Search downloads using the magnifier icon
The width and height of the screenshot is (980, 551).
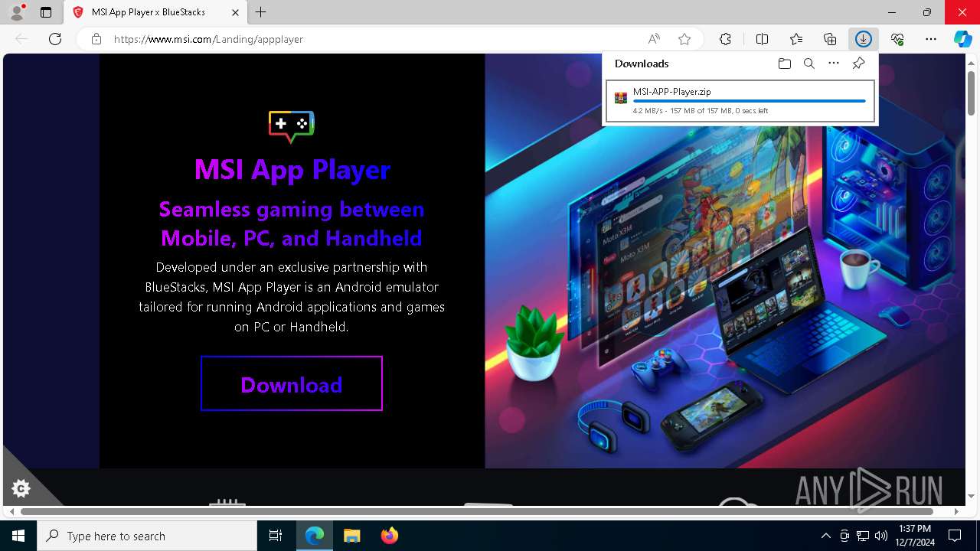[x=808, y=64]
